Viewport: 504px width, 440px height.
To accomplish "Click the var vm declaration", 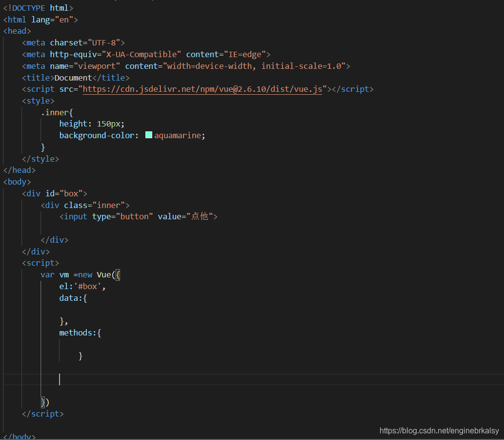I will (x=55, y=275).
